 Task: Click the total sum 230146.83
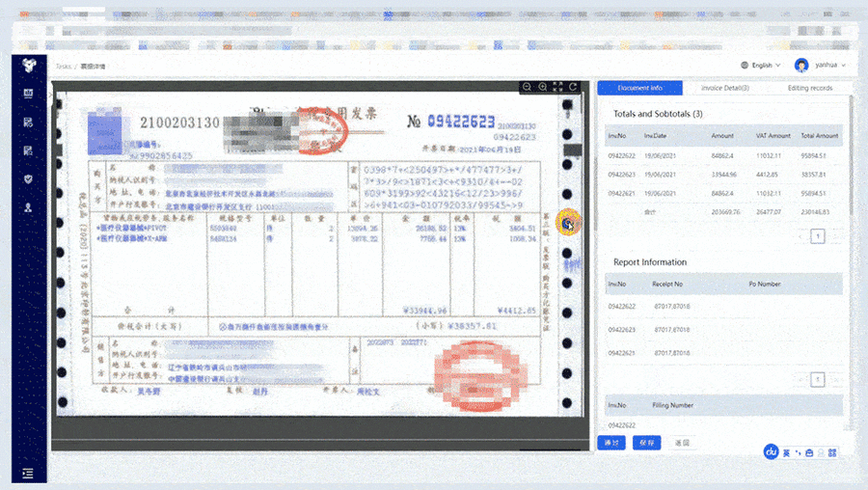pyautogui.click(x=815, y=212)
